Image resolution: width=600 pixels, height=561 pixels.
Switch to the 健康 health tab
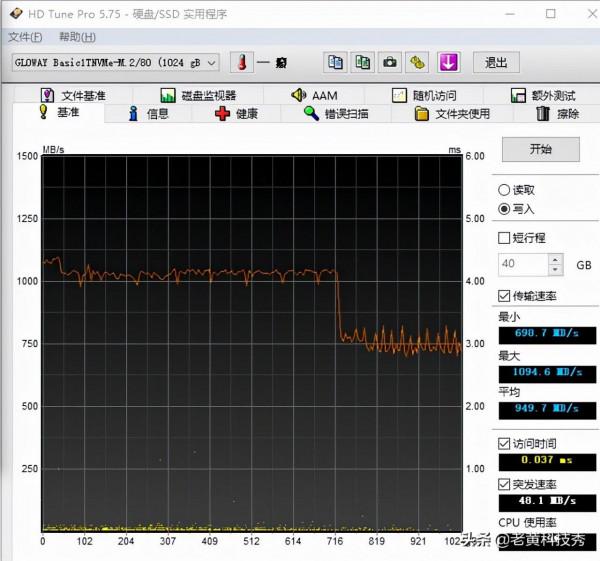(236, 114)
